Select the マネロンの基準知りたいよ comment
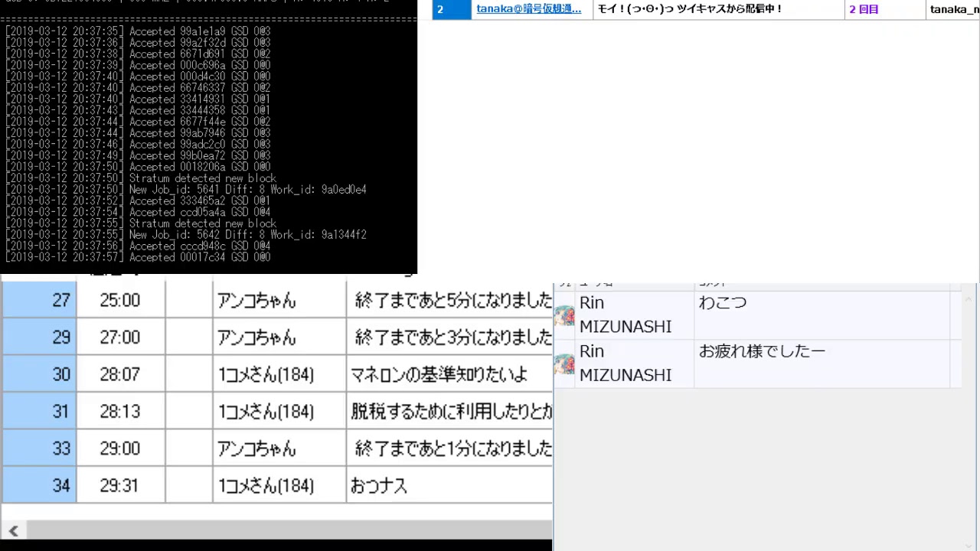This screenshot has height=551, width=980. 439,374
